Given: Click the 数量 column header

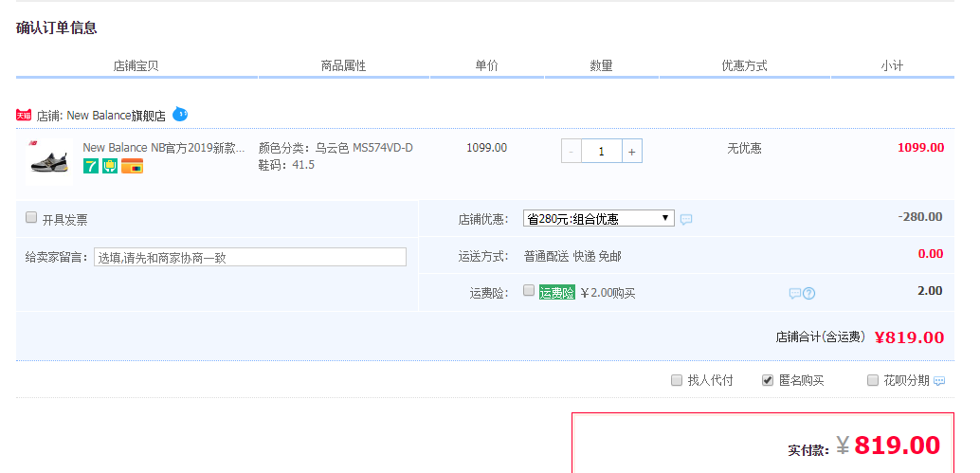Looking at the screenshot, I should 601,65.
